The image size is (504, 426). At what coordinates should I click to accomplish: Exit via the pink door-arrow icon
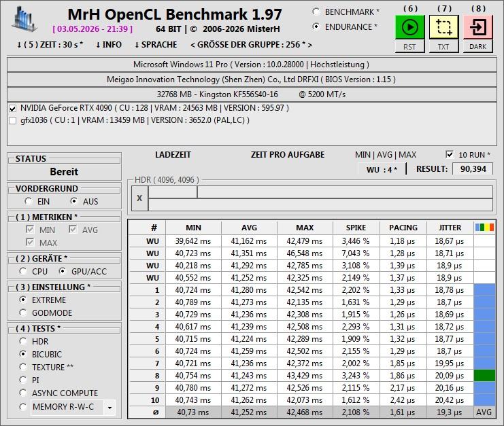coord(478,27)
